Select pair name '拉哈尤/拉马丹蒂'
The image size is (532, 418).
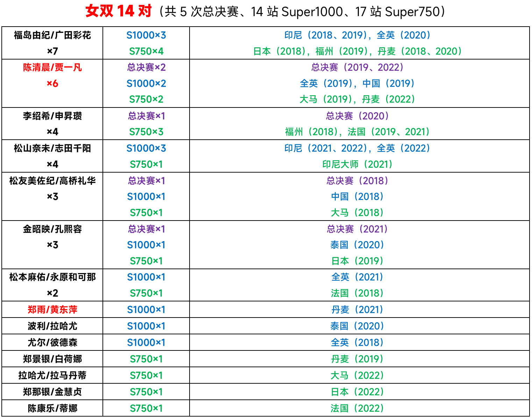(52, 375)
